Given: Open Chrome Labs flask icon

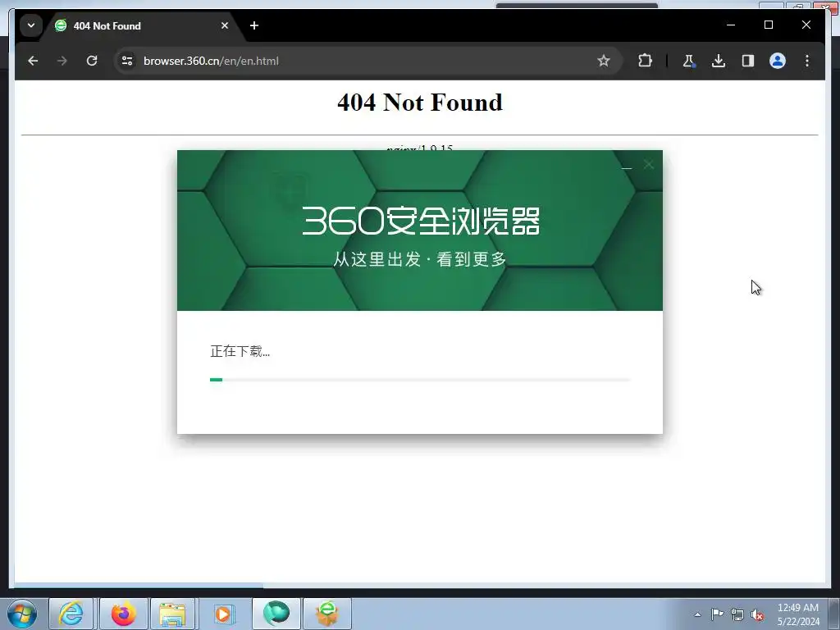Looking at the screenshot, I should tap(689, 61).
